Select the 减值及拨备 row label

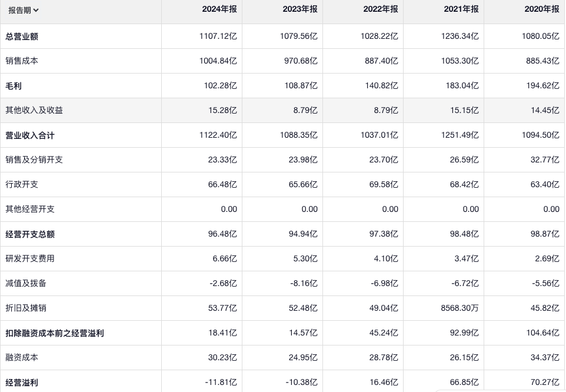point(26,284)
